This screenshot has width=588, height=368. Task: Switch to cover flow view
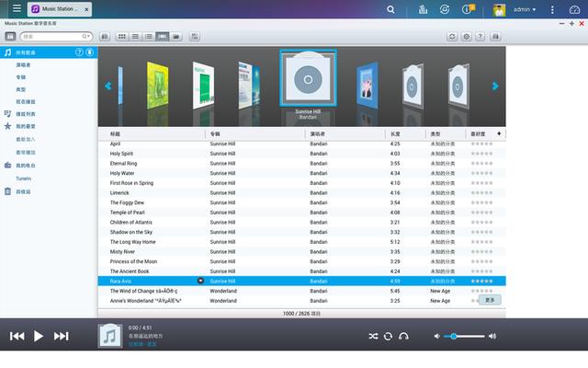[163, 36]
